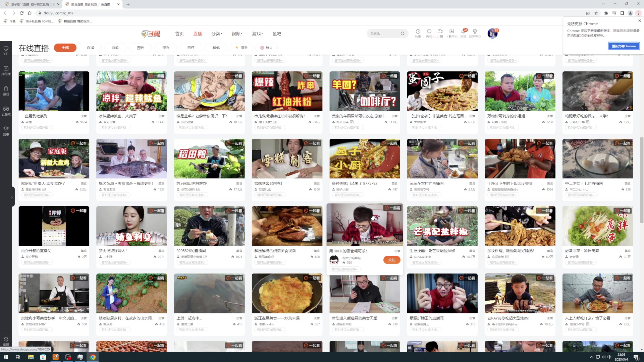Click the address bar URL
Viewport: 644px width, 362px height.
coord(58,13)
